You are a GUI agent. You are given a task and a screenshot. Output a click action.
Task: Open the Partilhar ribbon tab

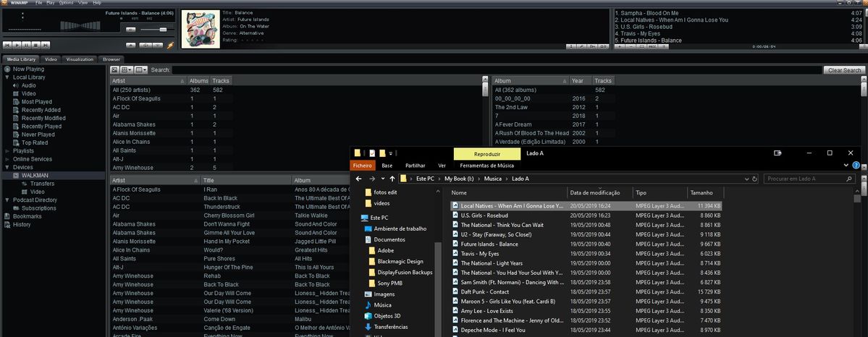415,166
